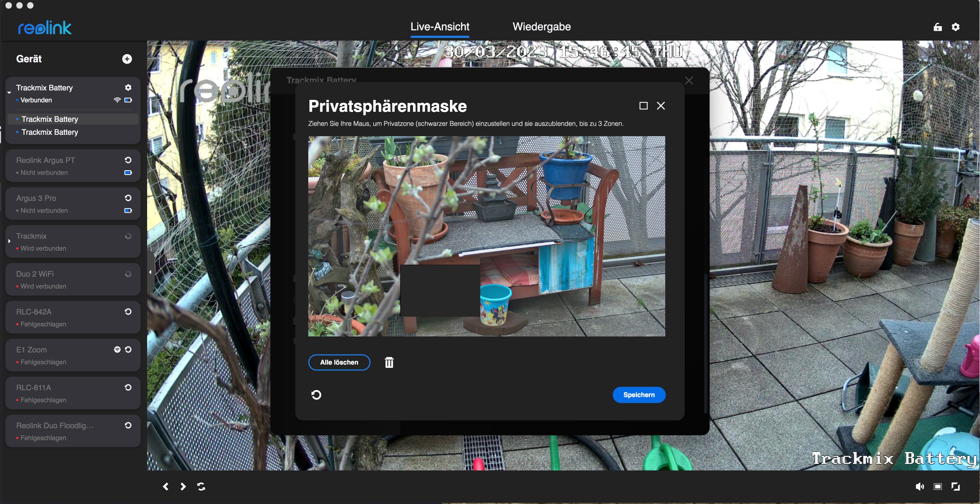The image size is (980, 504).
Task: Toggle the speaker volume icon
Action: tap(919, 486)
